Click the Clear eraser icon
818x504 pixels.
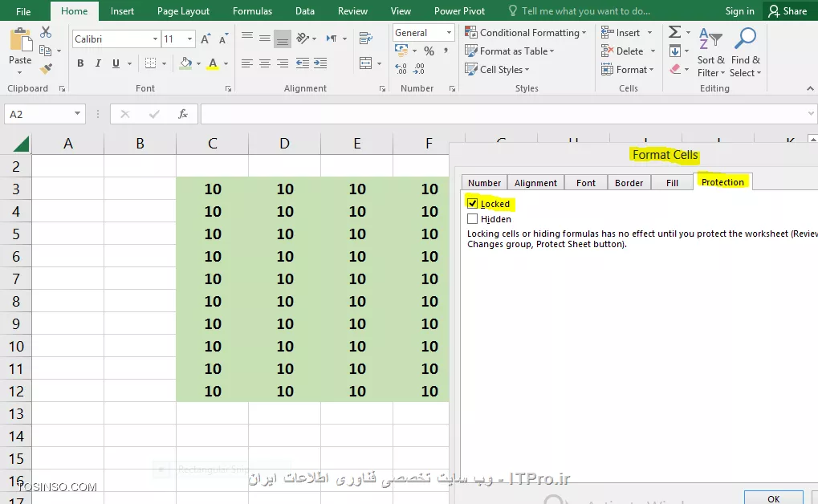675,69
